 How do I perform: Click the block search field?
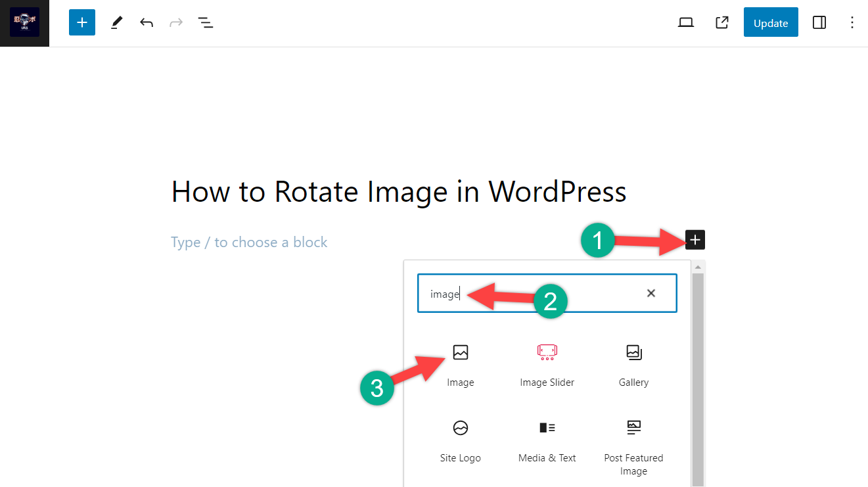pyautogui.click(x=547, y=293)
